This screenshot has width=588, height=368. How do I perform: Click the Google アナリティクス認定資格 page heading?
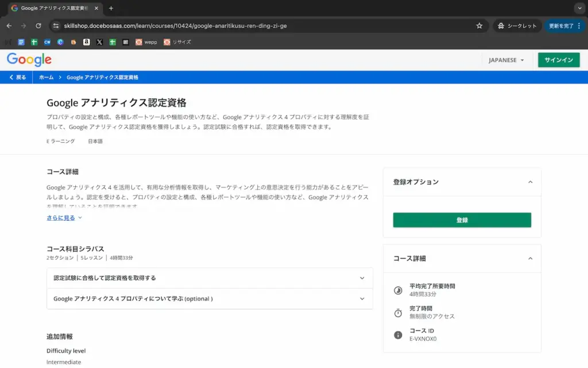tap(116, 102)
